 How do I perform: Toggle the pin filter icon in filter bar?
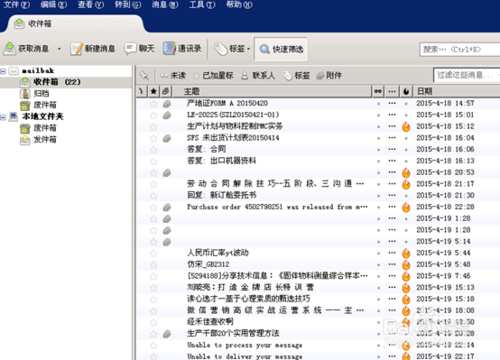coord(144,75)
